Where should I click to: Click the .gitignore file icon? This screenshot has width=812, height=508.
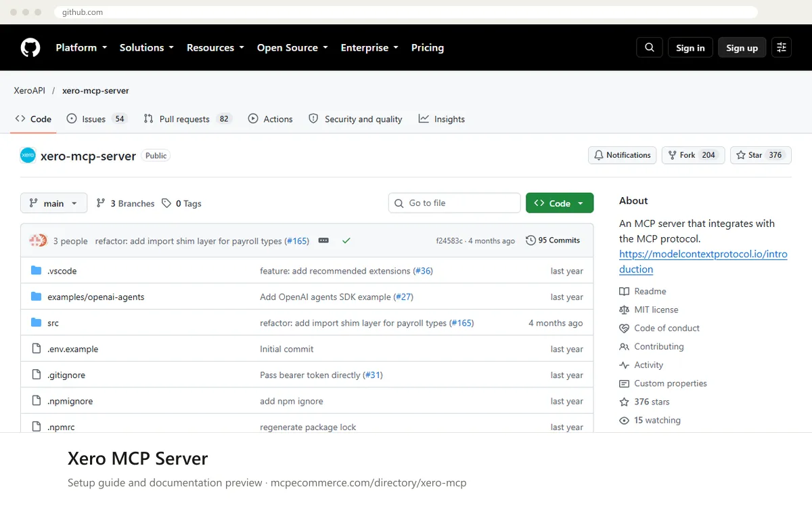coord(37,375)
